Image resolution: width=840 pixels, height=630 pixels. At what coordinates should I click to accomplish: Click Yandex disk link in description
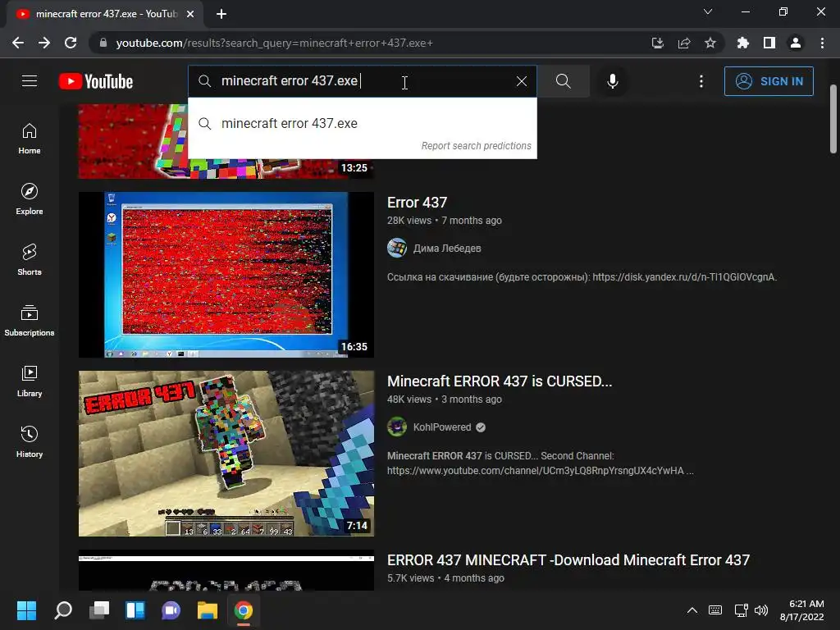click(x=684, y=277)
